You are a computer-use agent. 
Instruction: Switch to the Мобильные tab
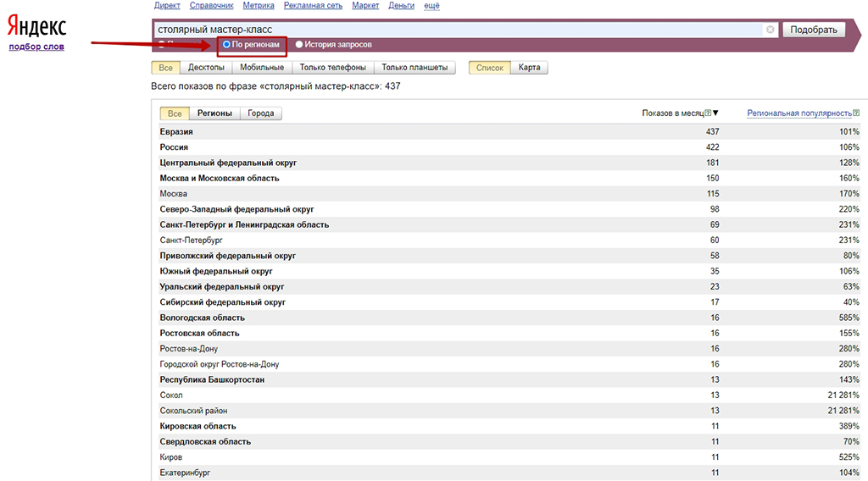coord(262,68)
